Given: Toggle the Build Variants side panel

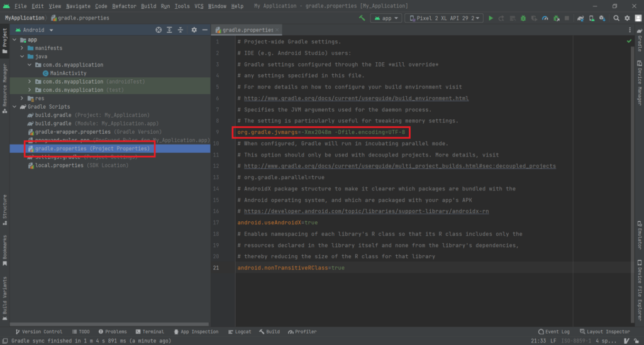Looking at the screenshot, I should [4, 298].
